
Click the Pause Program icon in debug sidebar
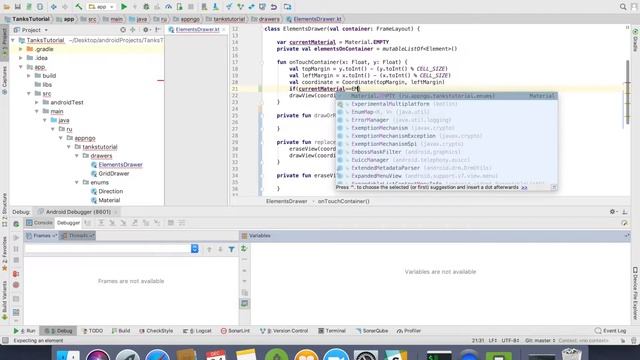[16, 249]
